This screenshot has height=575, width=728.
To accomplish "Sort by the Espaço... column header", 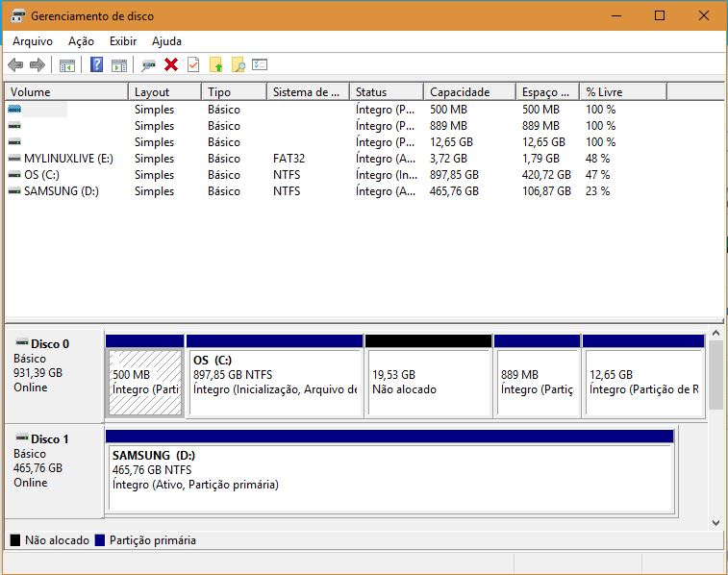I will point(548,92).
